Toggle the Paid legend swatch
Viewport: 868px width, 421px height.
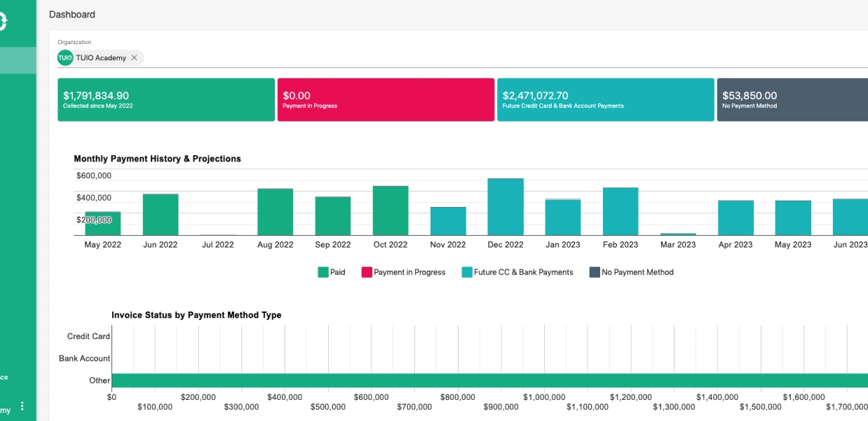pyautogui.click(x=323, y=272)
